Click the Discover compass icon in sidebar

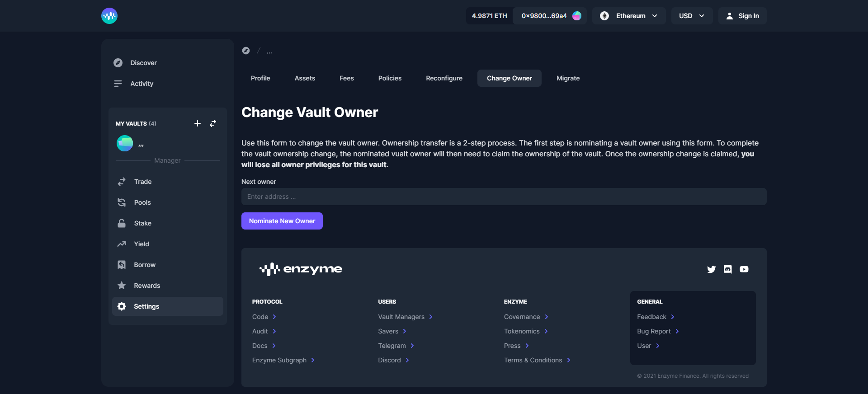point(118,63)
